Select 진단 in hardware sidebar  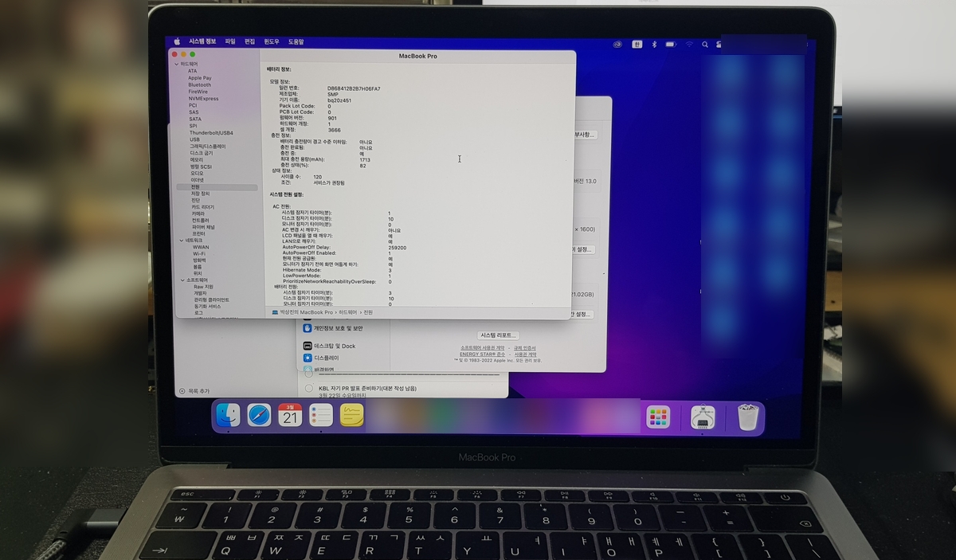tap(196, 200)
